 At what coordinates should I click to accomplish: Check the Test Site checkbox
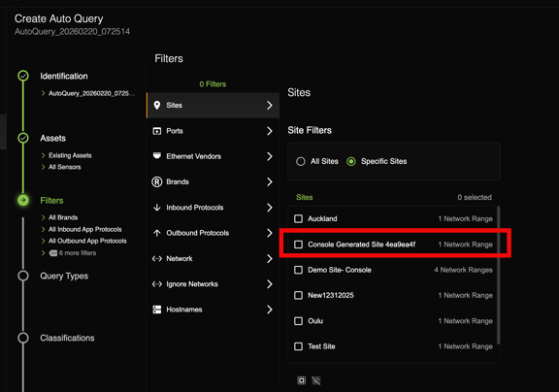(x=298, y=346)
